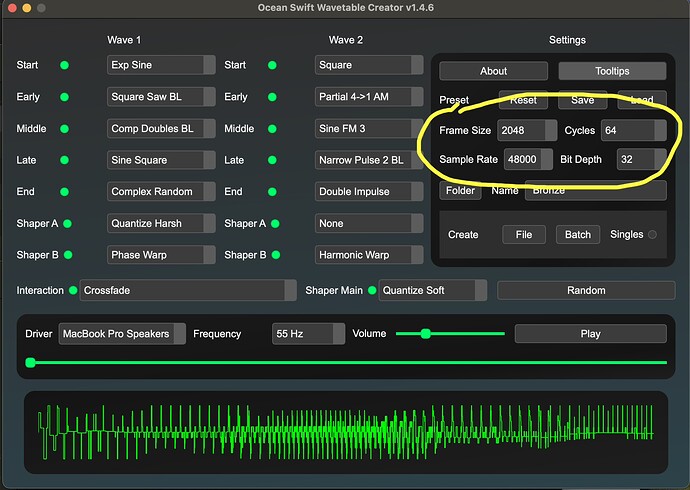Open the Complex Random dropdown
This screenshot has width=690, height=490.
tap(161, 192)
